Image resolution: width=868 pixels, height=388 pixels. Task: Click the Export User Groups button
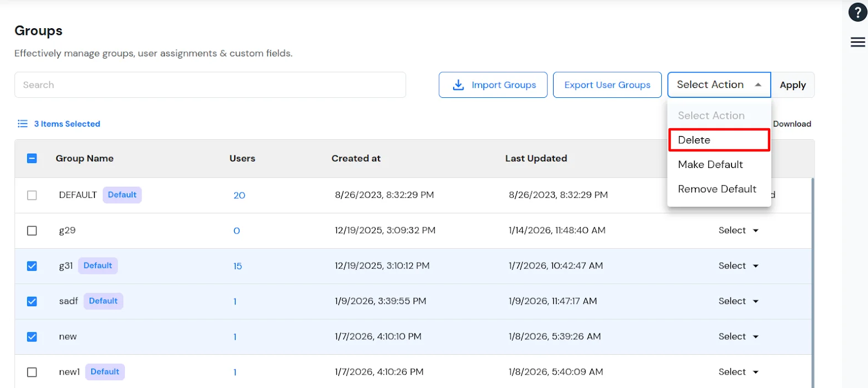coord(607,85)
